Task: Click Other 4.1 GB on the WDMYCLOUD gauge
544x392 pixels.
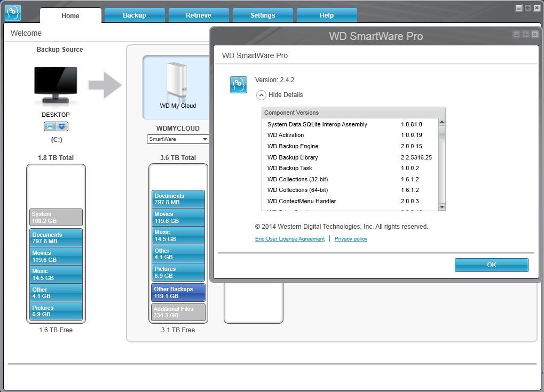Action: coord(178,254)
